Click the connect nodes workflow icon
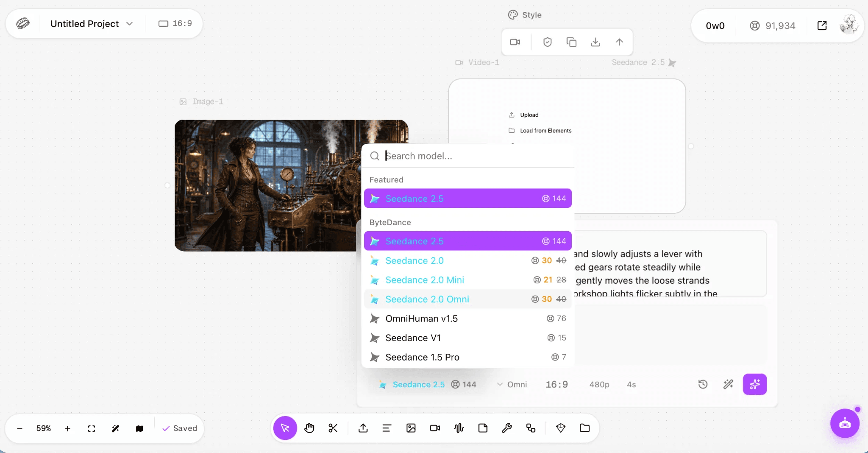Viewport: 868px width, 453px height. coord(531,428)
